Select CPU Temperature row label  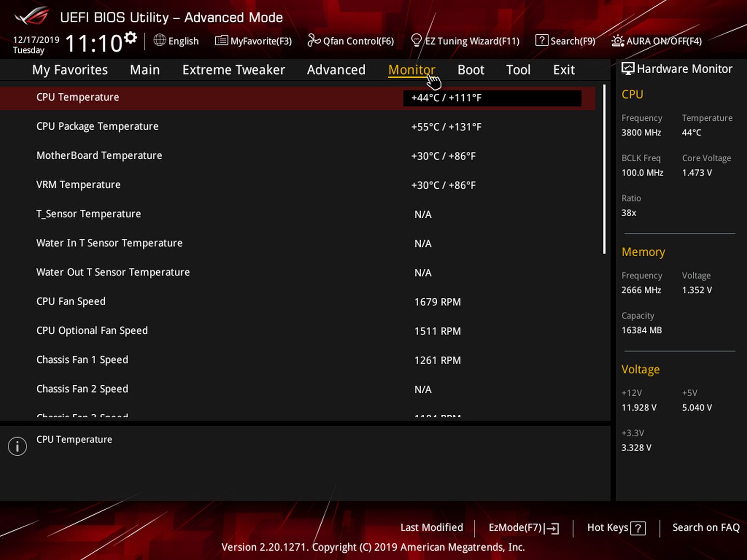(78, 97)
